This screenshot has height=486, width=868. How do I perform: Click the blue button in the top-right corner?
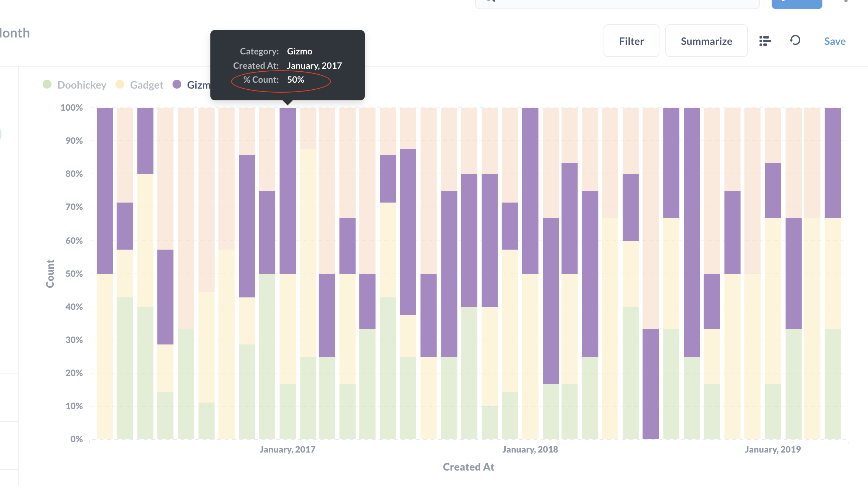click(x=797, y=3)
